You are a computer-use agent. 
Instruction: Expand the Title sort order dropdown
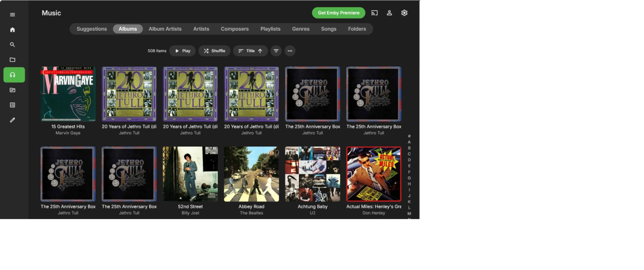click(x=250, y=51)
